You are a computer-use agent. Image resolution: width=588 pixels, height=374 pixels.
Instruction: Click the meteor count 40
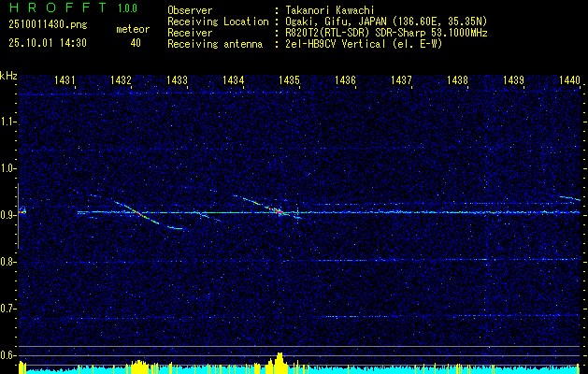(136, 43)
